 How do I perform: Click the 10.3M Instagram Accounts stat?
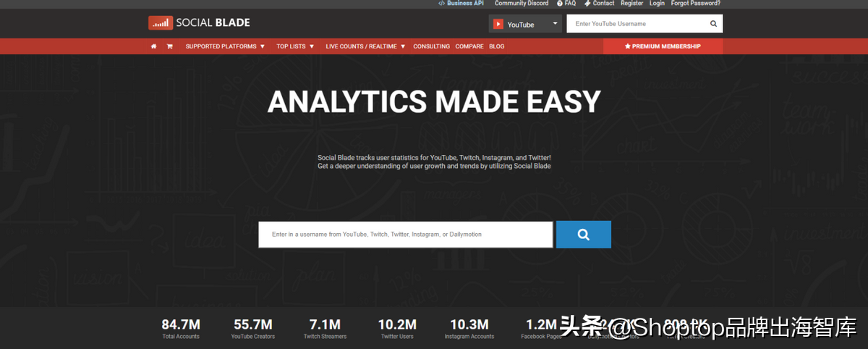469,329
